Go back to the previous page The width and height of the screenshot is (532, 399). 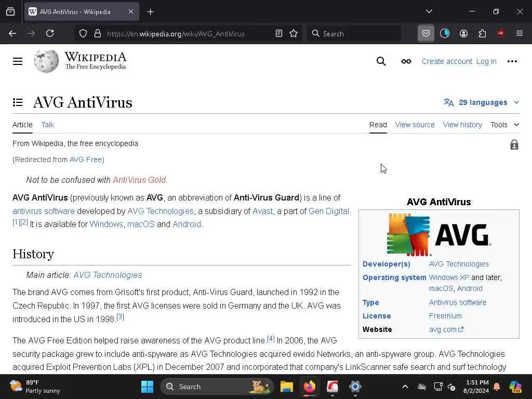12,33
